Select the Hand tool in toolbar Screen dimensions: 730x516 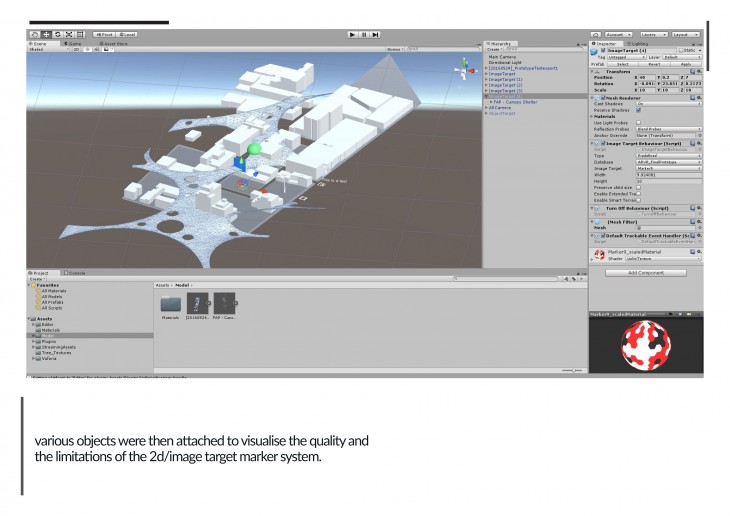(x=34, y=34)
